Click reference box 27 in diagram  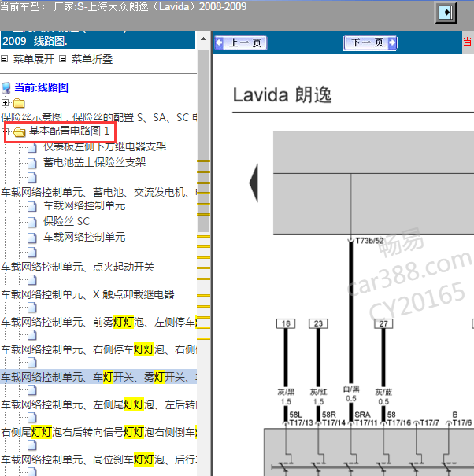coord(383,323)
